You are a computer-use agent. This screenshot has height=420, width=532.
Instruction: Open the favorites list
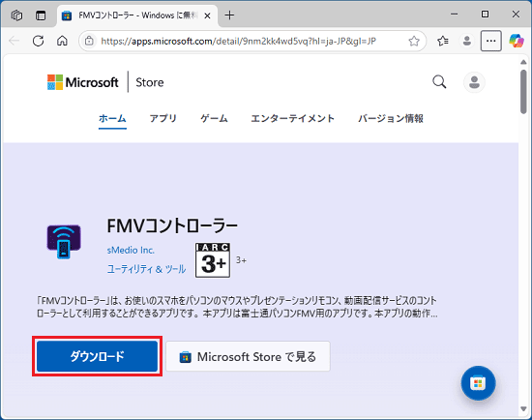[x=443, y=41]
